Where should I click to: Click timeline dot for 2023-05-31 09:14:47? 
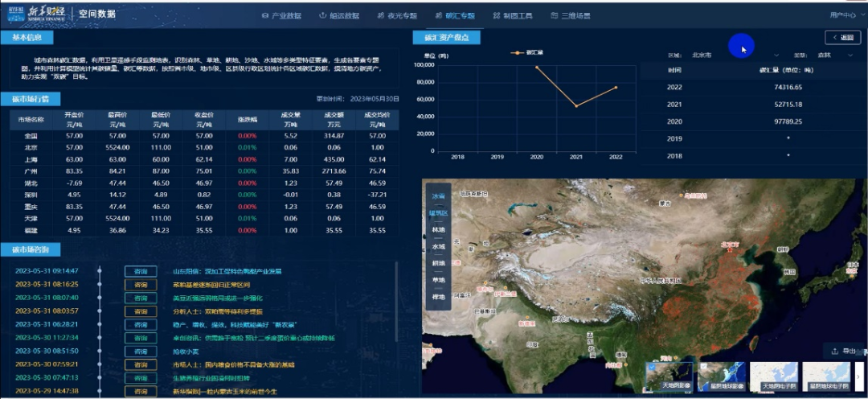pos(100,271)
